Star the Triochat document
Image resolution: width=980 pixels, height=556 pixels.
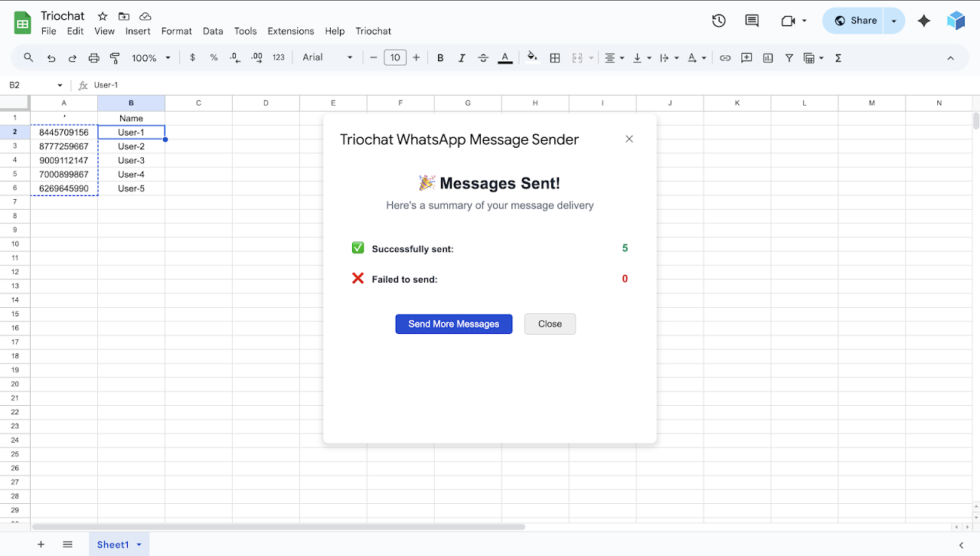103,16
